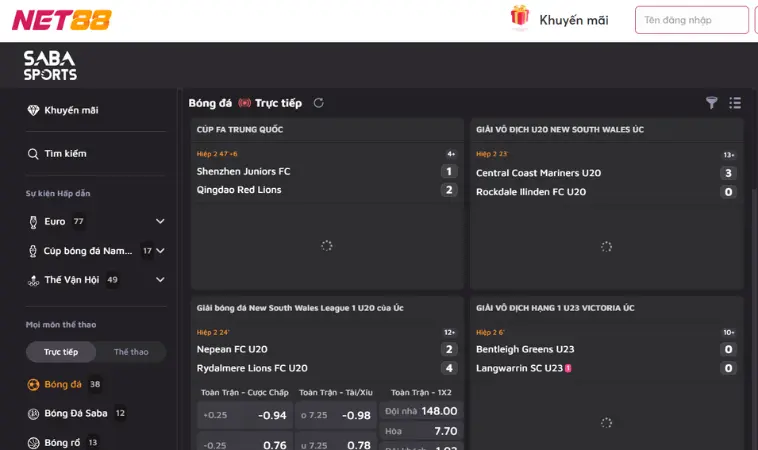Open Bóng rổ sport category
Image resolution: width=758 pixels, height=450 pixels.
(62, 442)
